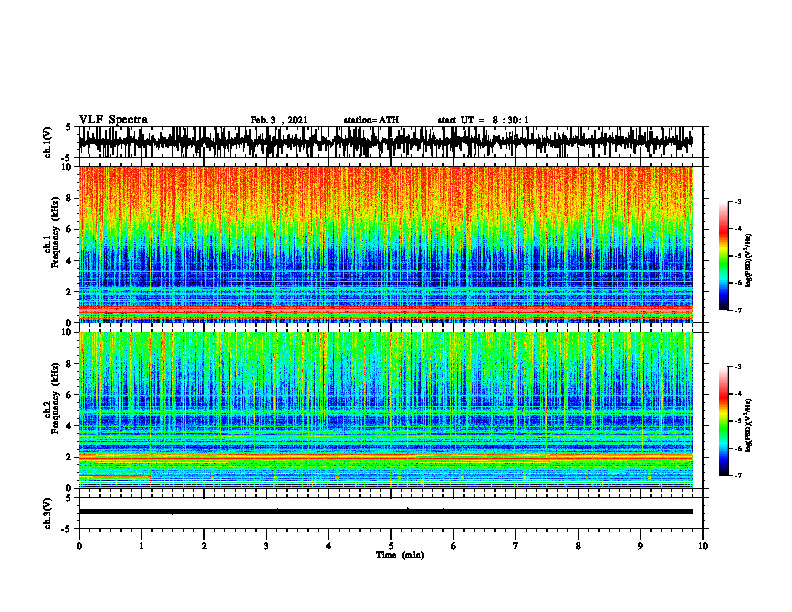This screenshot has height=612, width=792.
Task: Click the "Time (min)" axis label
Action: (x=400, y=555)
